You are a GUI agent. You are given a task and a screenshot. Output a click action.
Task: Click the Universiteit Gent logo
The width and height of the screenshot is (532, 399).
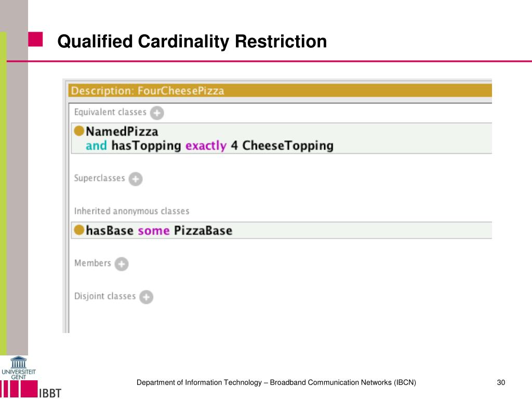18,368
